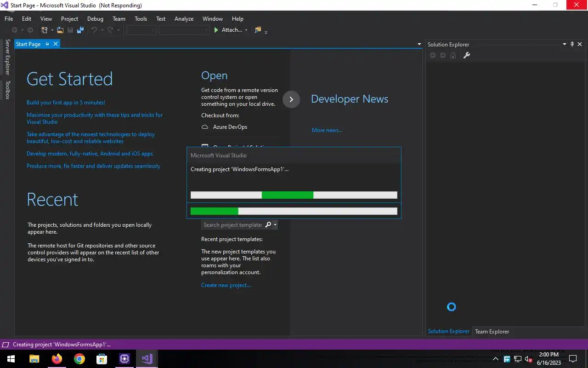The height and width of the screenshot is (368, 588).
Task: Open the Action Center notifications icon
Action: coord(573,359)
